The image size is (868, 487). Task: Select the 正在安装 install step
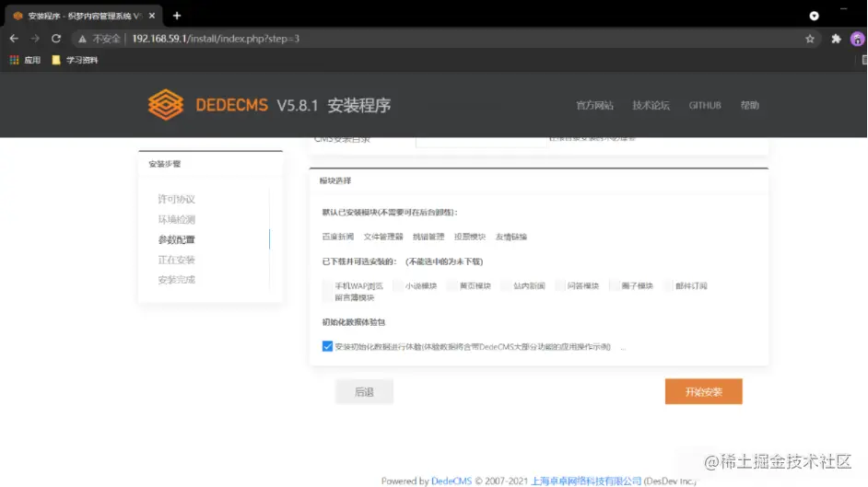177,260
